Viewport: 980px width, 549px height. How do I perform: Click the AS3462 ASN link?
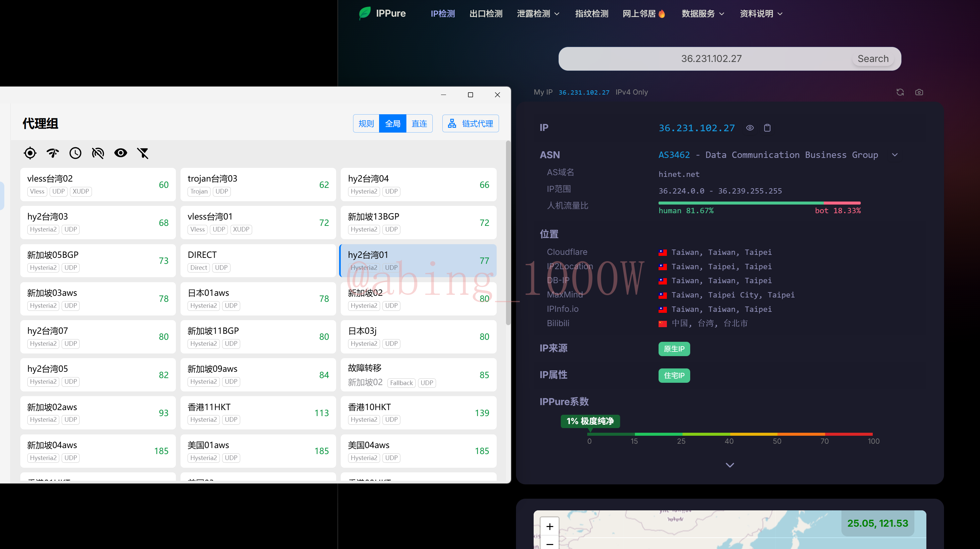[x=674, y=155]
